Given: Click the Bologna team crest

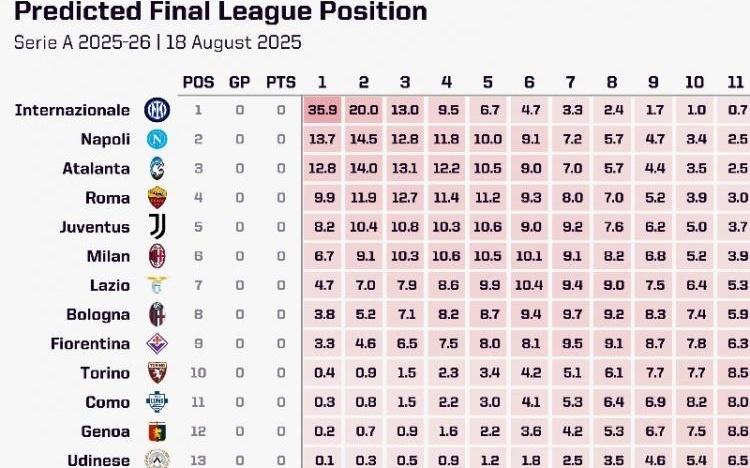Looking at the screenshot, I should 157,314.
